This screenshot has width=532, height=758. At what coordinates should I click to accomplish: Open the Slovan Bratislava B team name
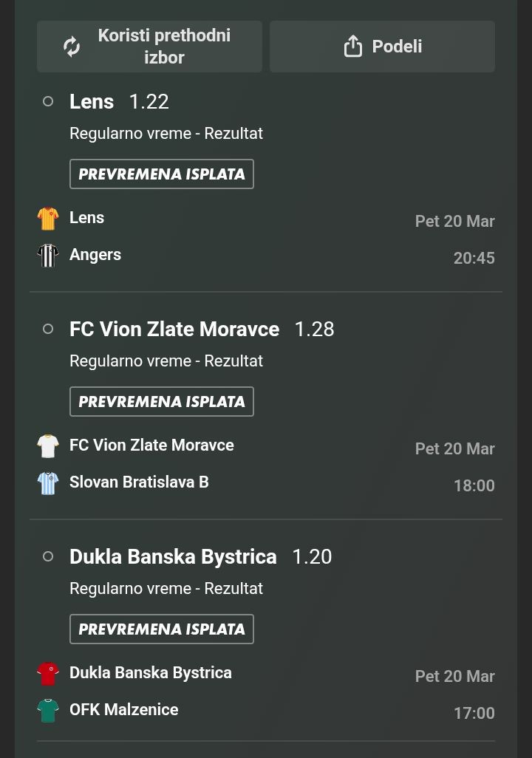pyautogui.click(x=139, y=482)
